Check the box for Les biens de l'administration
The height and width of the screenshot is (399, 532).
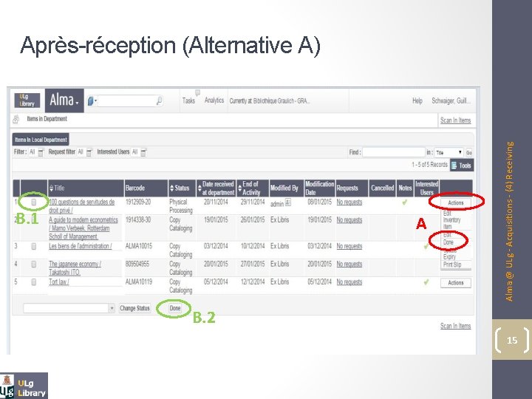(33, 246)
